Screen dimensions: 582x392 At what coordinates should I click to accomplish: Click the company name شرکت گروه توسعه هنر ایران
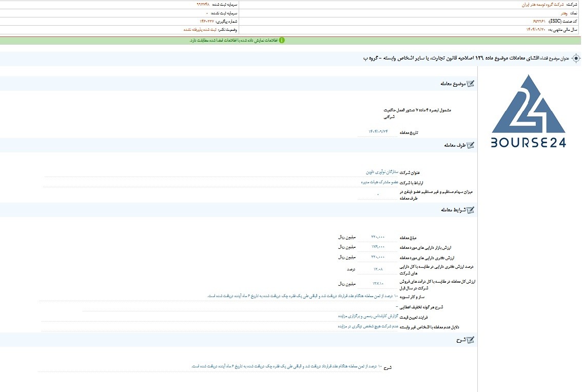point(542,5)
